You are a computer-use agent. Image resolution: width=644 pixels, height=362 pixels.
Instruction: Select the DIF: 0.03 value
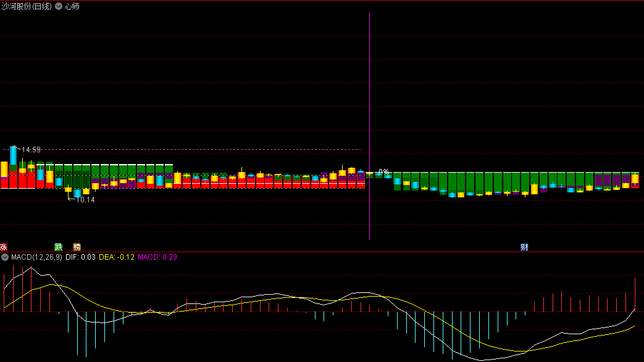tap(80, 257)
